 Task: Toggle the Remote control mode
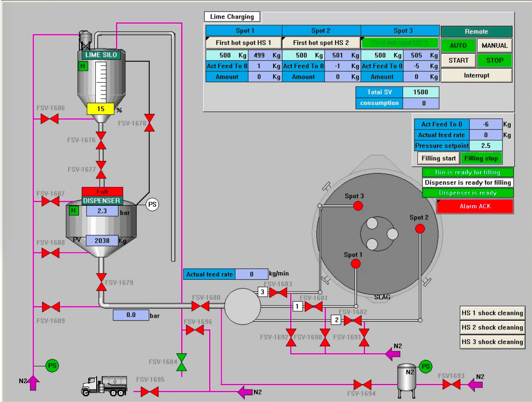476,32
